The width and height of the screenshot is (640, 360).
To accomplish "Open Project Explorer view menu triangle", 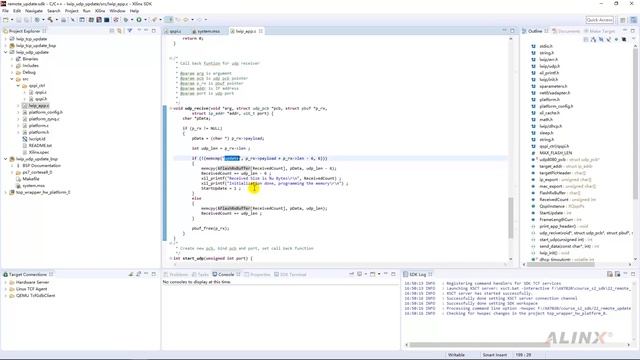I will point(138,31).
